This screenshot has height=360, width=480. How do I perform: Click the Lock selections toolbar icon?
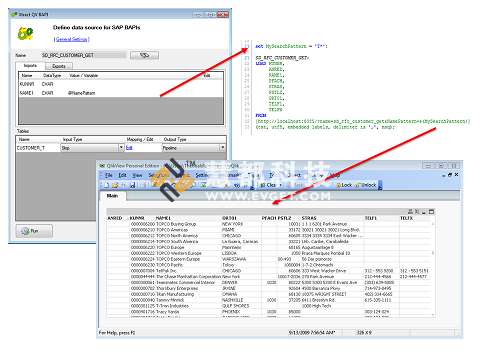pyautogui.click(x=344, y=185)
